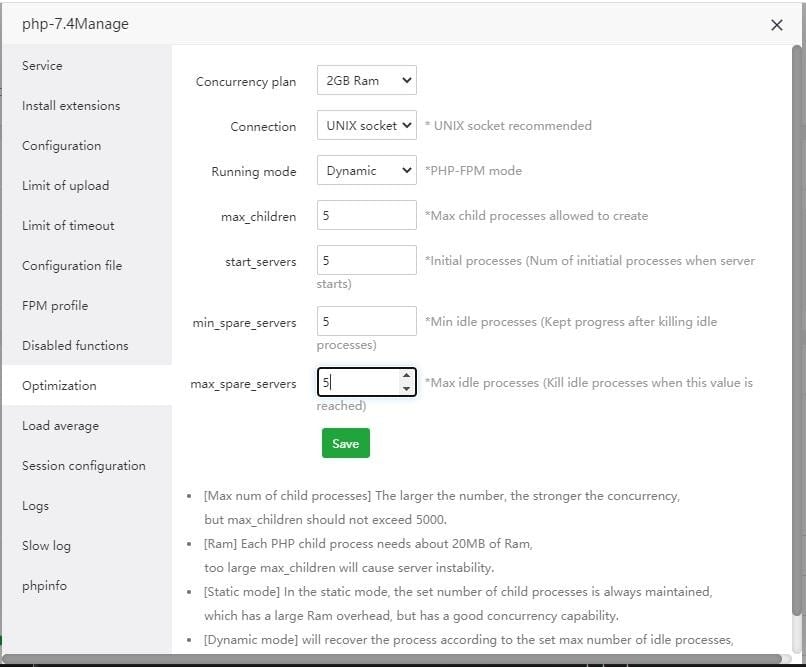This screenshot has width=806, height=667.
Task: Open the Disabled functions tab
Action: (75, 346)
